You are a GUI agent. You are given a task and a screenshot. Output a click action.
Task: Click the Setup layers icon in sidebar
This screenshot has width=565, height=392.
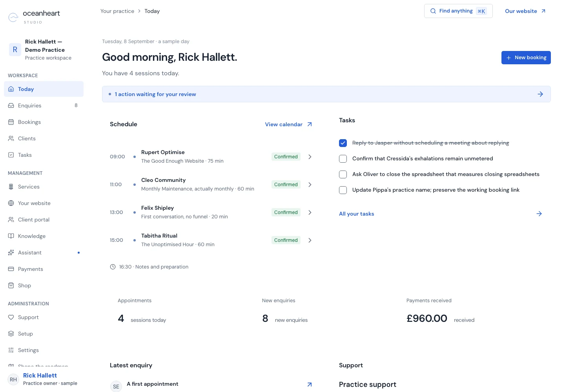(11, 334)
